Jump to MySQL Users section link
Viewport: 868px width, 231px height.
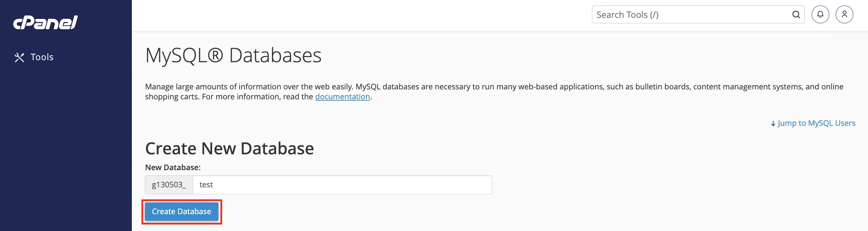tap(816, 123)
